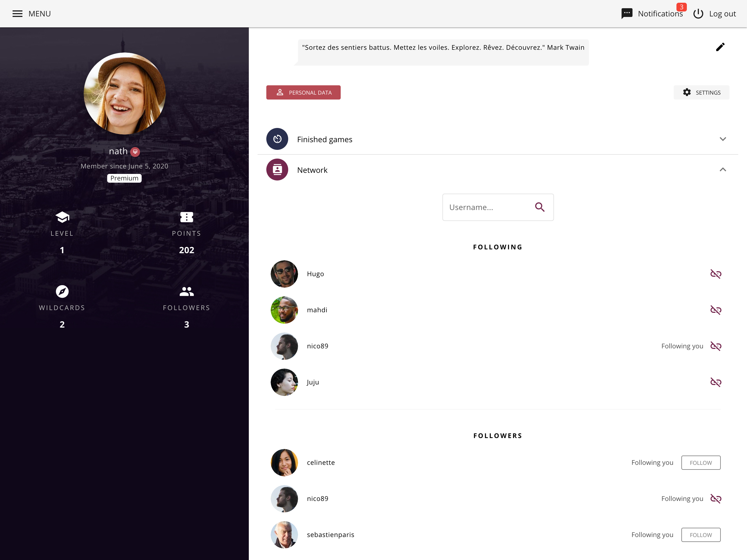Open SETTINGS button
Image resolution: width=747 pixels, height=560 pixels.
[x=701, y=92]
